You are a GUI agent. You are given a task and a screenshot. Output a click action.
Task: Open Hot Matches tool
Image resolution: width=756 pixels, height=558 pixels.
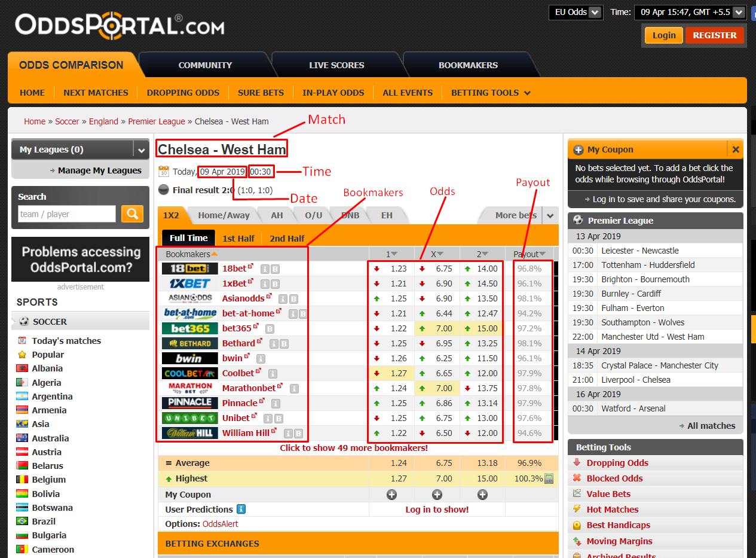(613, 510)
